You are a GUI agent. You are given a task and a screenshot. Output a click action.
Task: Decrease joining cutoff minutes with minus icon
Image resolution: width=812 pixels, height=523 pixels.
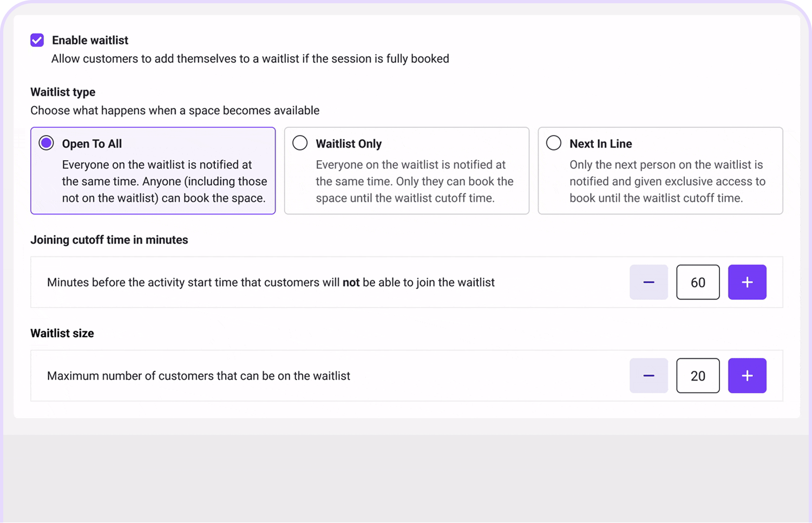pyautogui.click(x=649, y=282)
